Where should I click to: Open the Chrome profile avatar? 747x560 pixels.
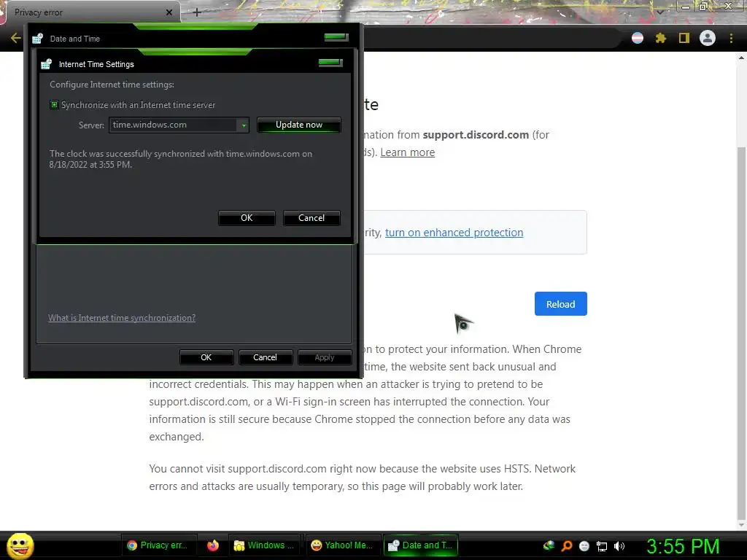click(707, 38)
